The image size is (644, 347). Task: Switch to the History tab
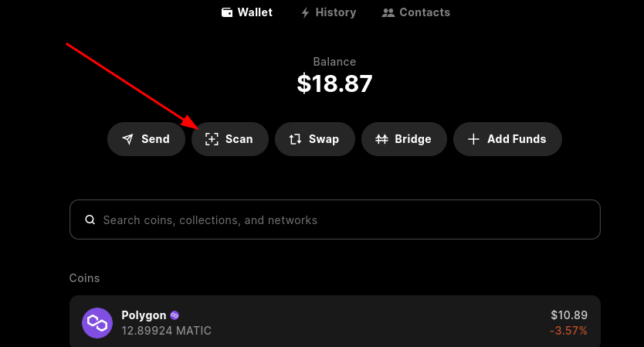point(335,12)
